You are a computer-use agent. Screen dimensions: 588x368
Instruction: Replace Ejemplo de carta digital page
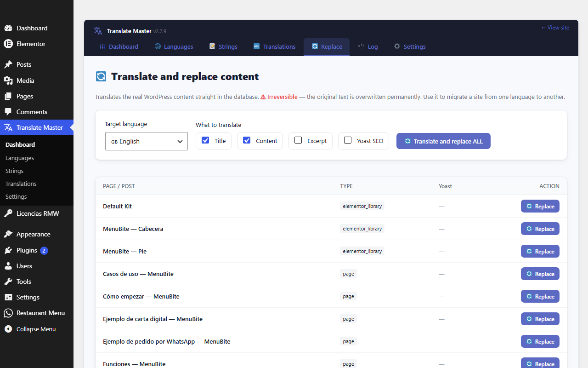540,319
